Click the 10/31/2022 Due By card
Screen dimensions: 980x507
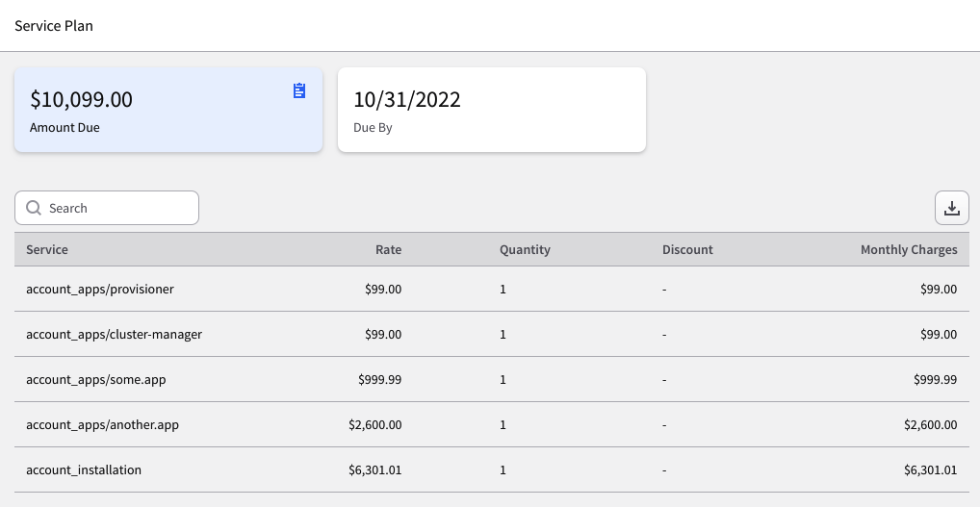492,110
